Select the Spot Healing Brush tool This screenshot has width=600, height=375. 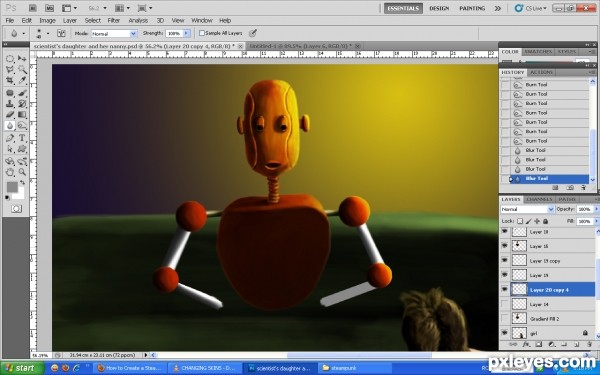[x=10, y=93]
